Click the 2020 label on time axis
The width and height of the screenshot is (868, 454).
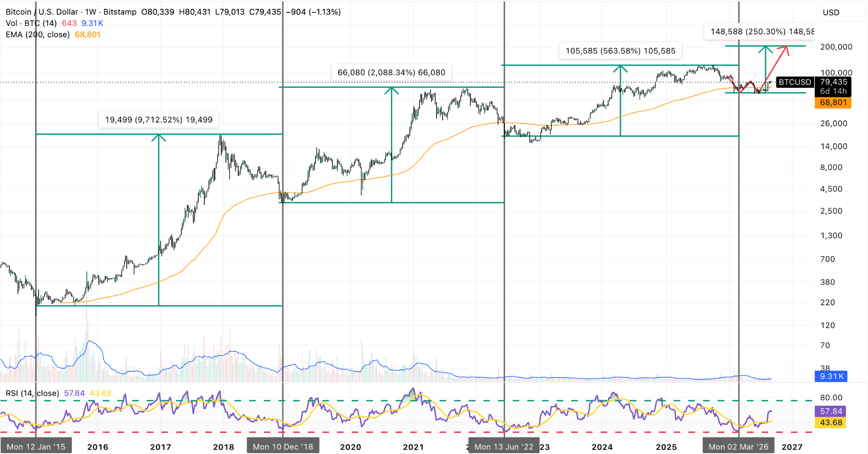coord(351,447)
